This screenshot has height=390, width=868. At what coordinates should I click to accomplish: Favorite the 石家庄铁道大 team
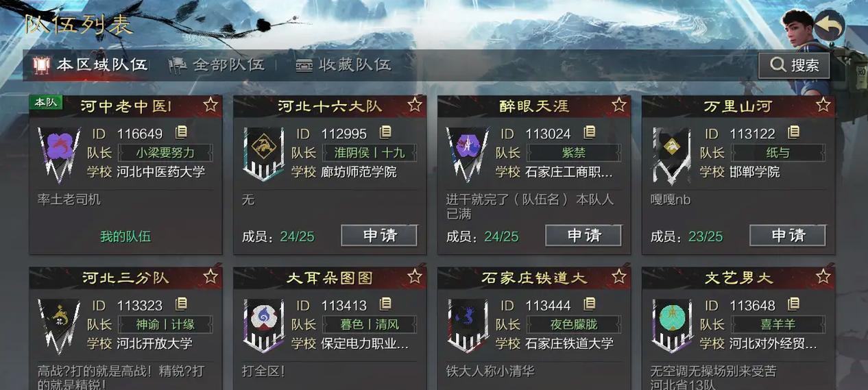(619, 276)
